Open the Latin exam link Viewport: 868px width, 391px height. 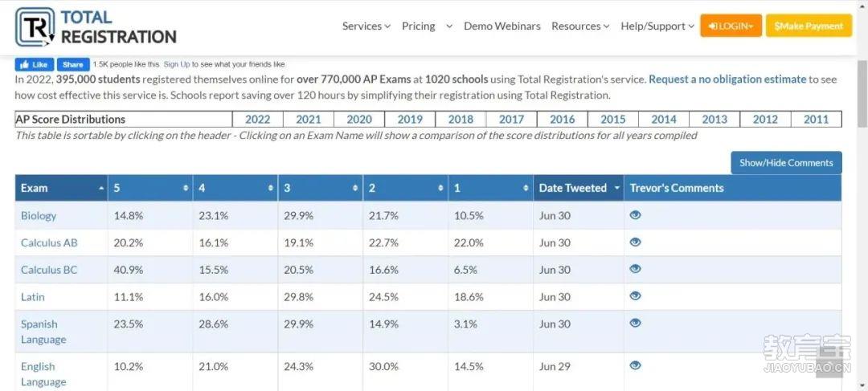click(x=33, y=297)
